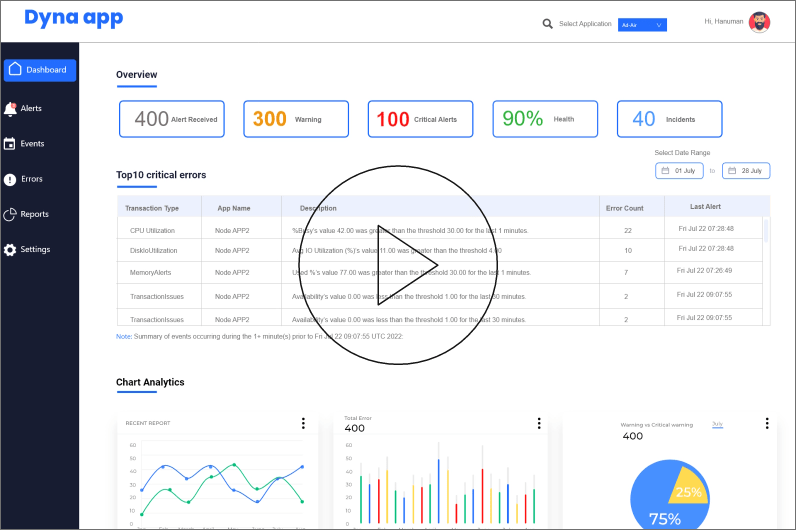The width and height of the screenshot is (796, 530).
Task: Click the Dashboard home icon
Action: pos(15,69)
